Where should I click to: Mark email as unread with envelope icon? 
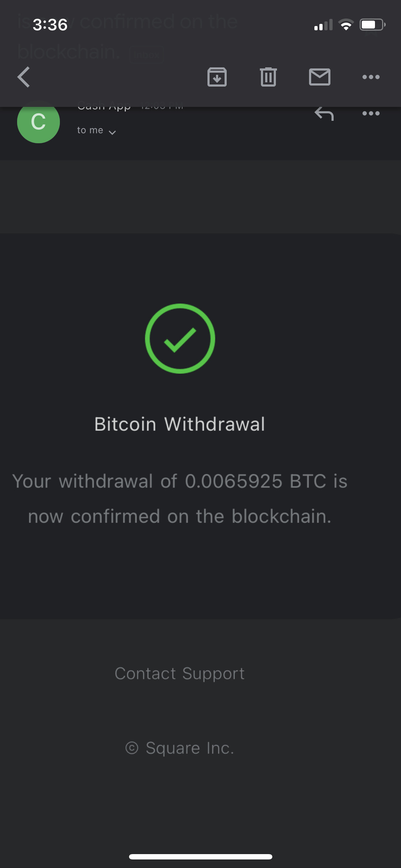coord(320,77)
